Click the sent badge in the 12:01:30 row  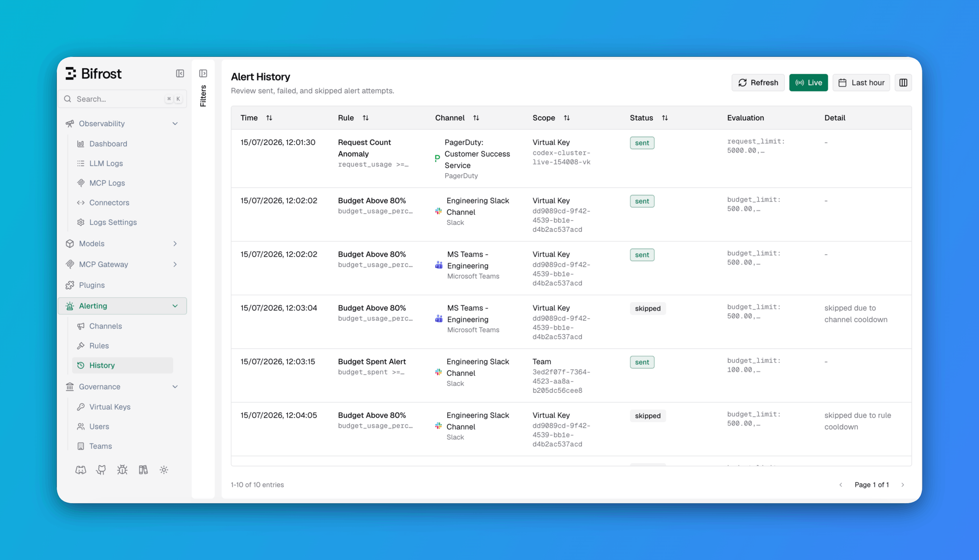coord(642,143)
